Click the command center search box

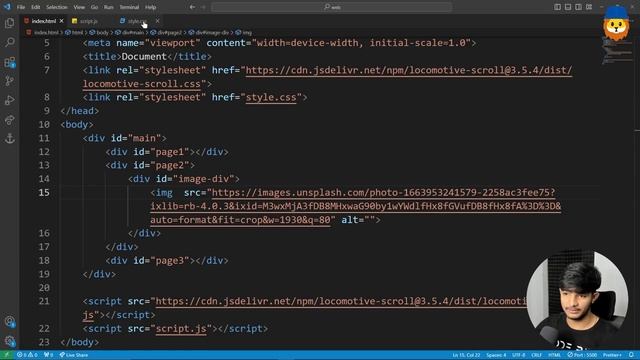point(331,7)
